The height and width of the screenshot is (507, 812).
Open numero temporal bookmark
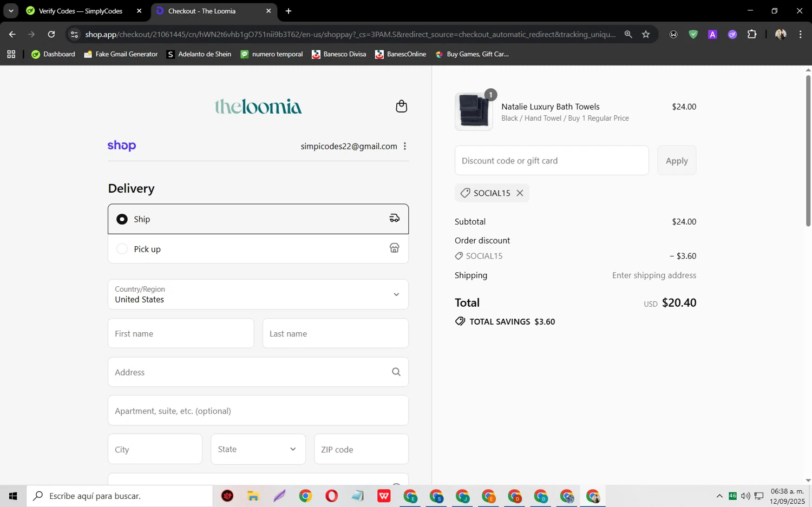(272, 54)
